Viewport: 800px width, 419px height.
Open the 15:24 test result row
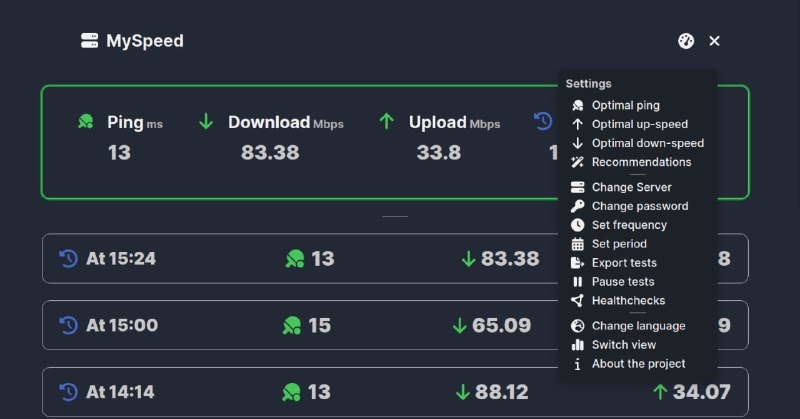click(x=300, y=259)
